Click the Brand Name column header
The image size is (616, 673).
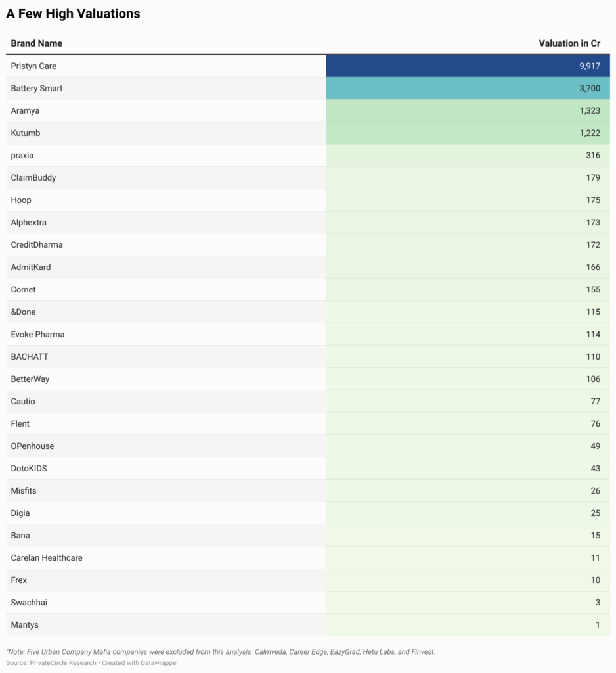37,43
